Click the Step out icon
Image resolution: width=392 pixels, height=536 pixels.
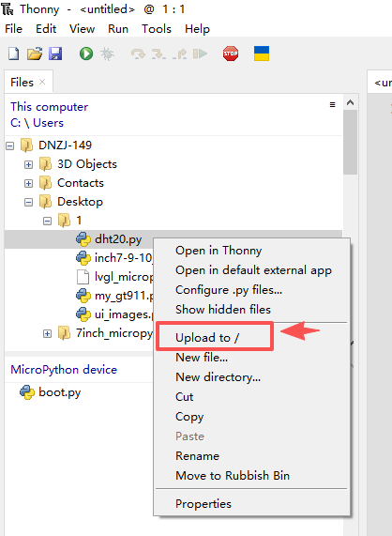pyautogui.click(x=180, y=54)
